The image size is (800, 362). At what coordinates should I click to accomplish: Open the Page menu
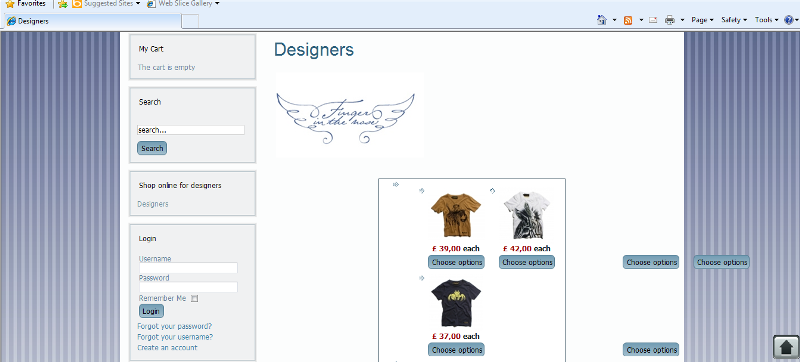(702, 20)
